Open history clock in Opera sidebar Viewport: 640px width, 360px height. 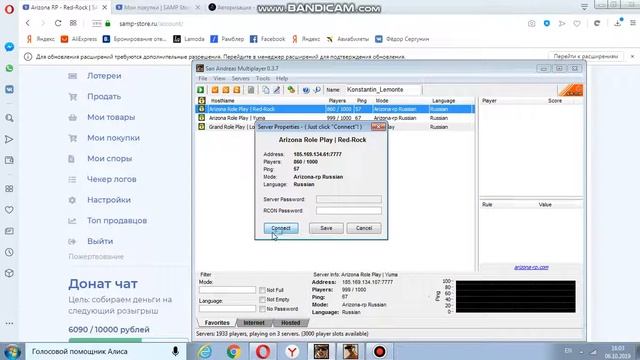tap(9, 252)
